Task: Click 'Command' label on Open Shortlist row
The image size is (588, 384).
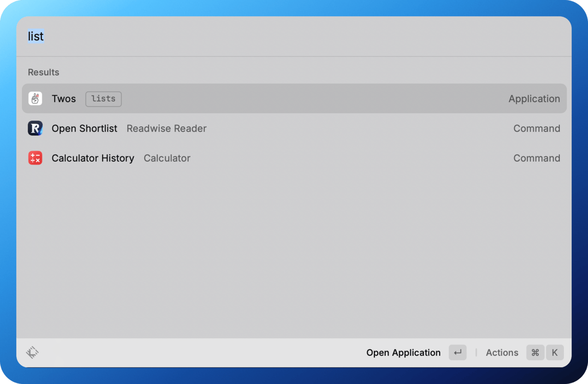Action: 537,128
